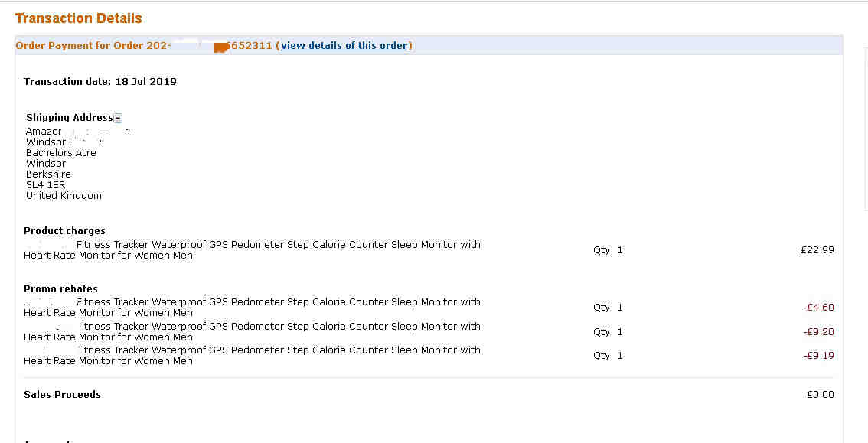Image resolution: width=868 pixels, height=443 pixels.
Task: Click the Bachelors Acre address line
Action: click(x=61, y=153)
